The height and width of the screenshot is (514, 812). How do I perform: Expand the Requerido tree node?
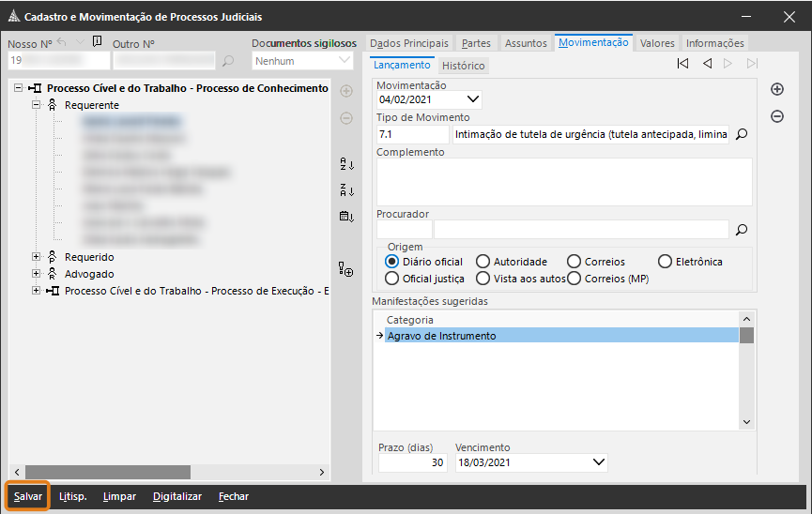tap(37, 257)
